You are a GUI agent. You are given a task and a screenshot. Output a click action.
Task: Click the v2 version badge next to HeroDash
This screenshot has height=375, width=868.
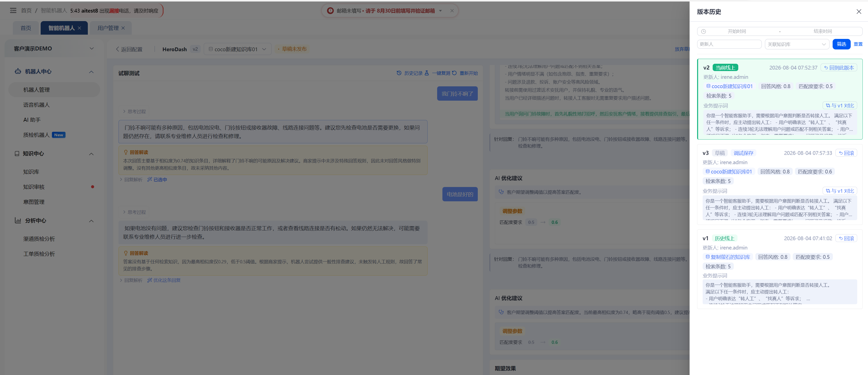pos(195,49)
